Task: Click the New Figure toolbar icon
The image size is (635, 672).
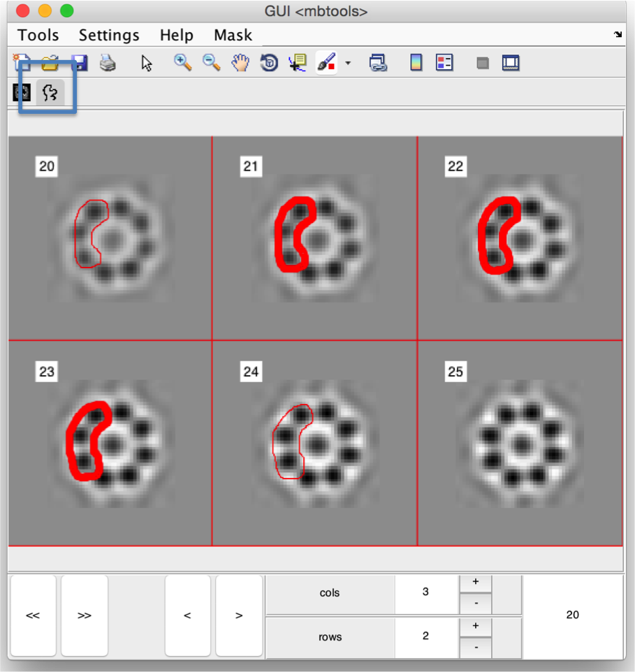Action: (x=22, y=63)
